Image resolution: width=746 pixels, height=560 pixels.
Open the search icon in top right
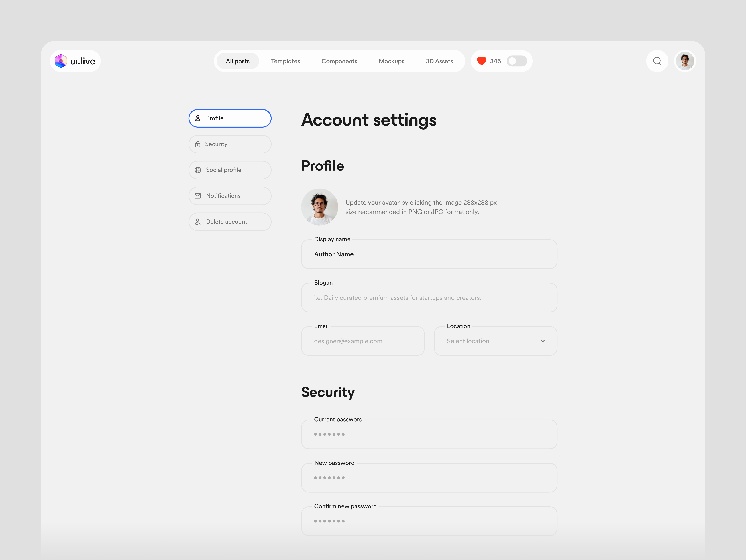[x=657, y=61]
